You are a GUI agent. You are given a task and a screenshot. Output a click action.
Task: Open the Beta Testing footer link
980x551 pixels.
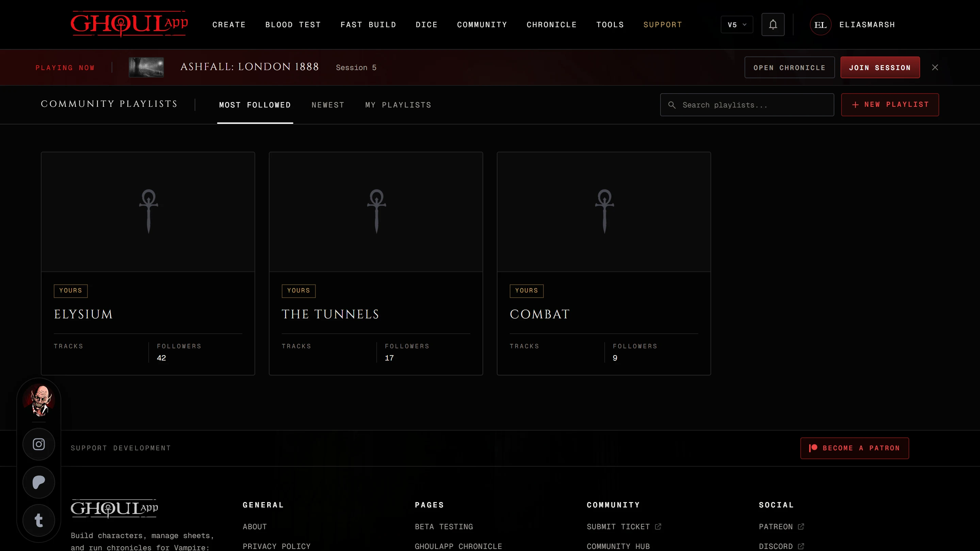444,527
